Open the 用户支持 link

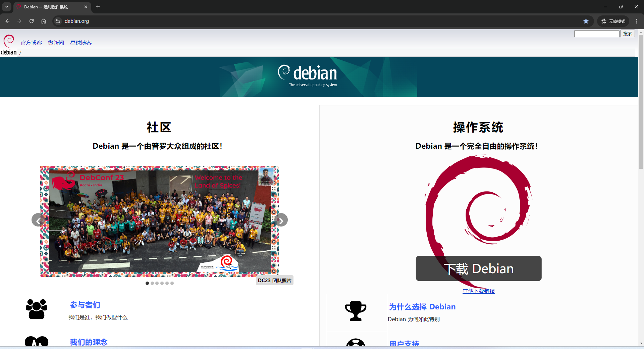click(404, 343)
